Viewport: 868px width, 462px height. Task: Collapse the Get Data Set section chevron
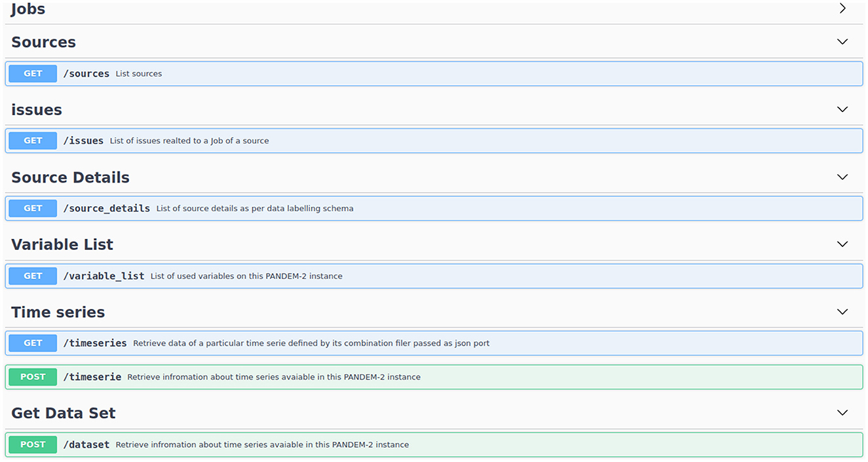click(x=842, y=413)
